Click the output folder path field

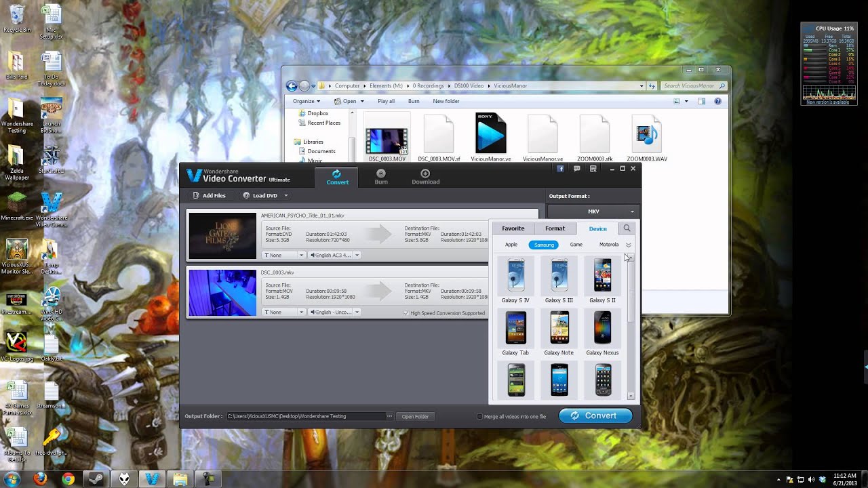tap(305, 416)
